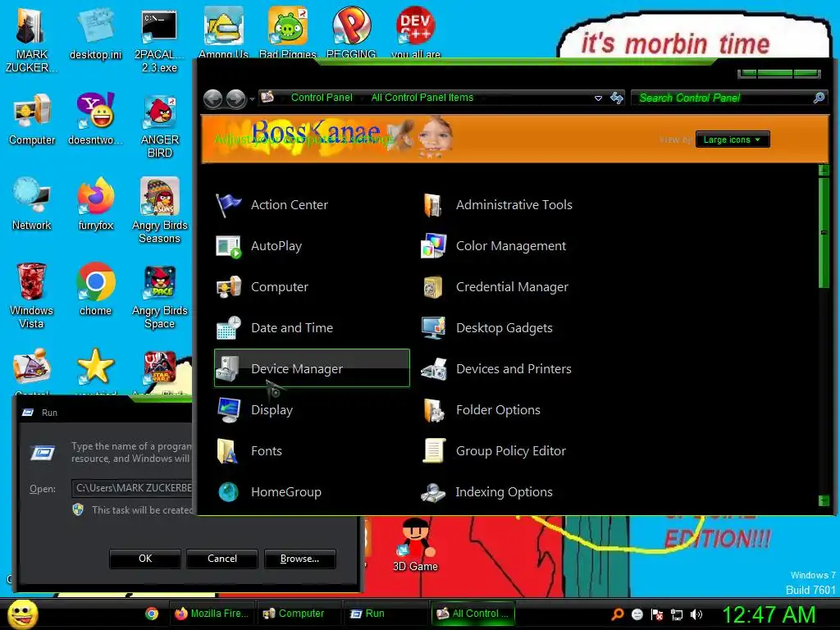This screenshot has height=630, width=840.
Task: Select the Bad Piggies desktop icon
Action: (288, 32)
